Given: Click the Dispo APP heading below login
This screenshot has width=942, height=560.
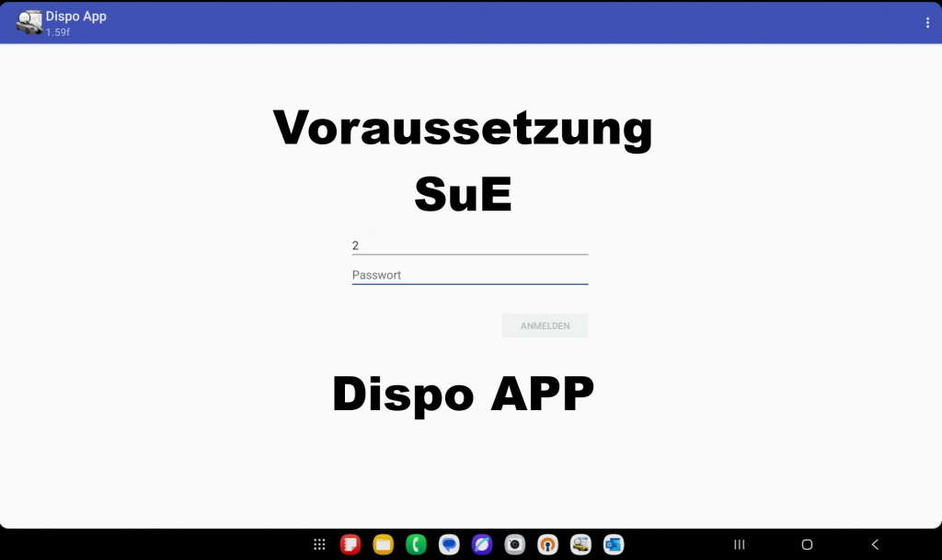Looking at the screenshot, I should (x=463, y=394).
